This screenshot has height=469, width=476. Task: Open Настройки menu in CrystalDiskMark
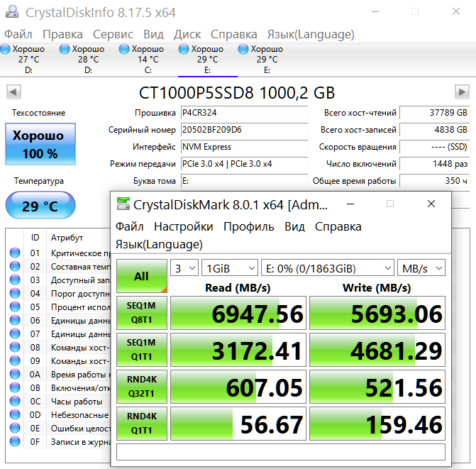pyautogui.click(x=183, y=226)
